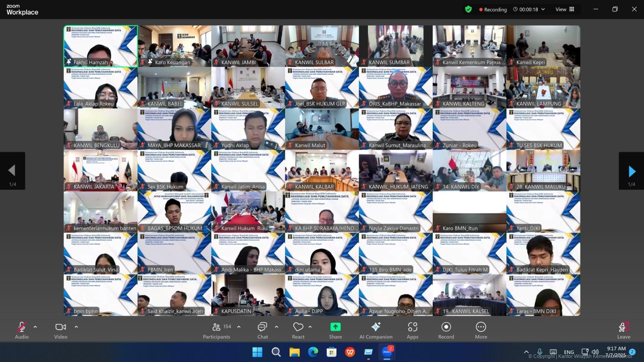
Task: Open the View layout menu
Action: coord(564,9)
